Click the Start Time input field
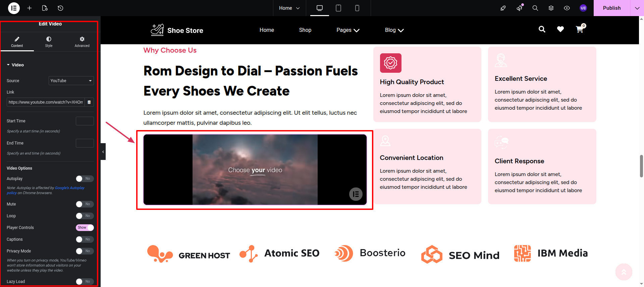This screenshot has width=644, height=287. (x=85, y=121)
